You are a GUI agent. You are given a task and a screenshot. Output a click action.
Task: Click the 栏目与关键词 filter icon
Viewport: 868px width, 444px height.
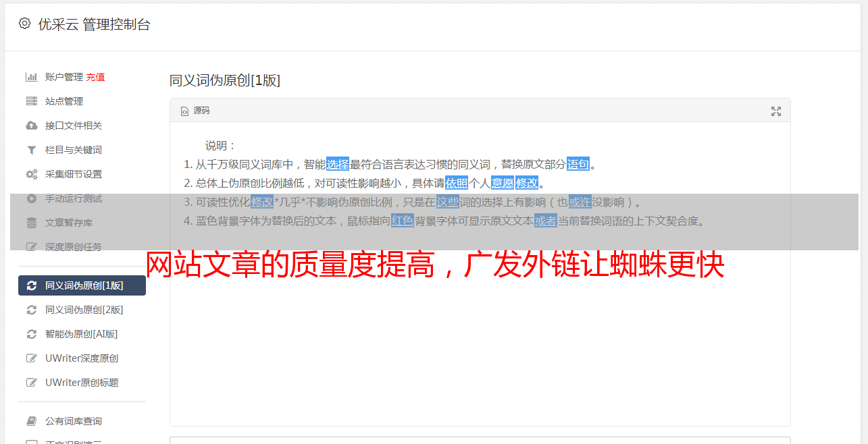click(31, 150)
